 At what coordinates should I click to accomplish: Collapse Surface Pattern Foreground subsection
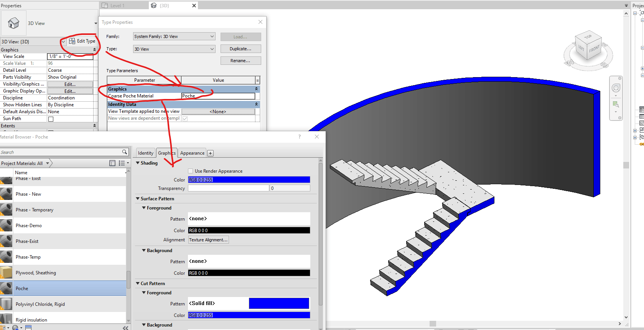coord(144,208)
